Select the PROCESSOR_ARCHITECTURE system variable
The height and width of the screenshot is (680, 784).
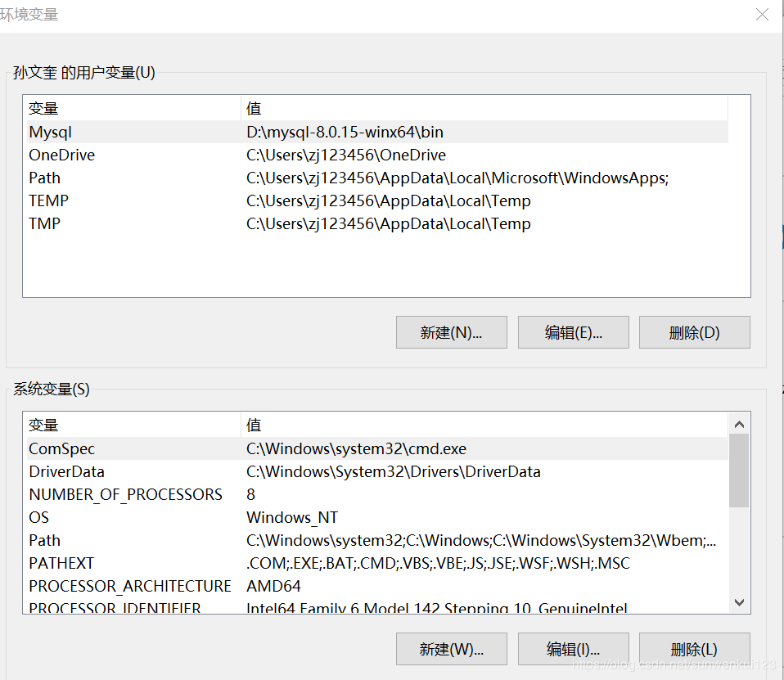[130, 586]
